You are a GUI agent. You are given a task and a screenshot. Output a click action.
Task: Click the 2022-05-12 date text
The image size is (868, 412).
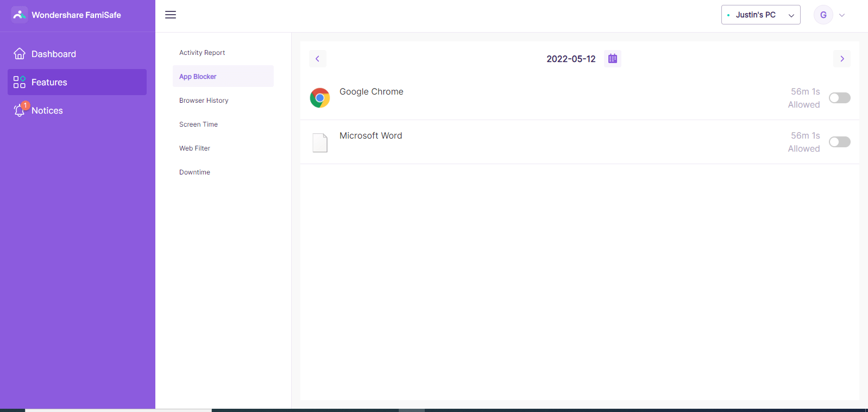pos(571,59)
